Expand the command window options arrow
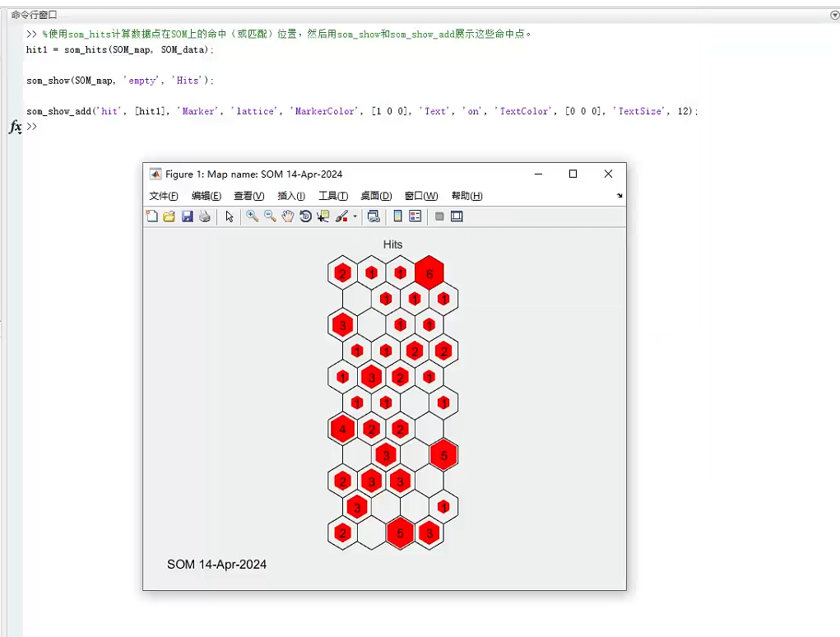 pos(834,16)
